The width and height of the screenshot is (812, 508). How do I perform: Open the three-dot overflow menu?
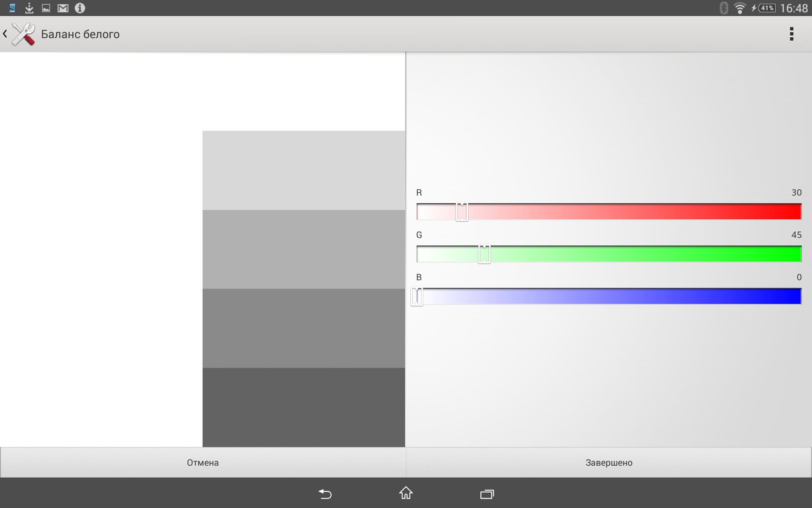pos(791,34)
